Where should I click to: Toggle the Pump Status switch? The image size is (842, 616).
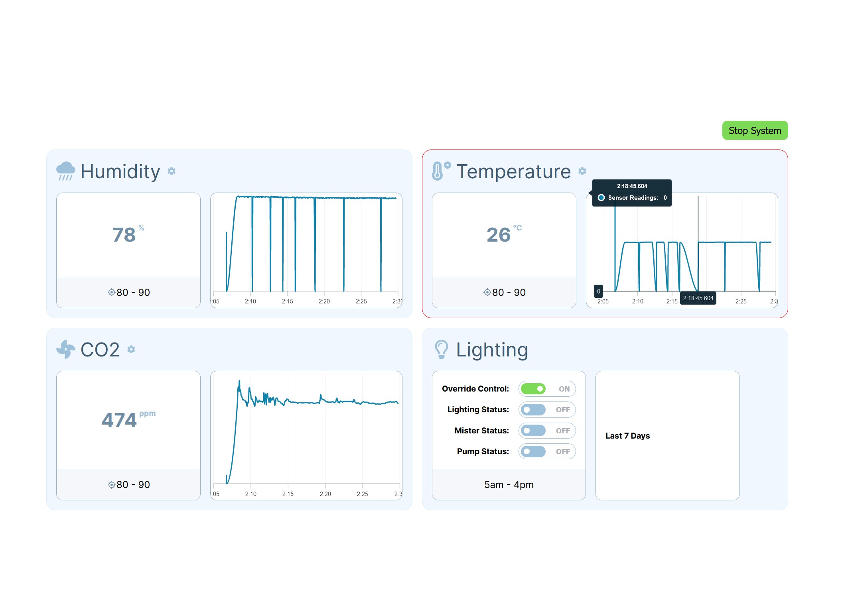click(x=533, y=451)
